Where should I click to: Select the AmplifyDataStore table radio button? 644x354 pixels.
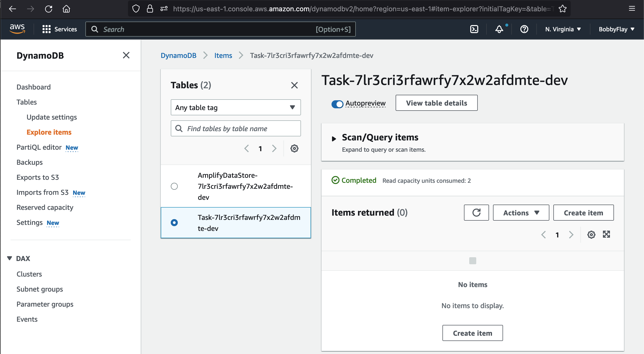[174, 186]
